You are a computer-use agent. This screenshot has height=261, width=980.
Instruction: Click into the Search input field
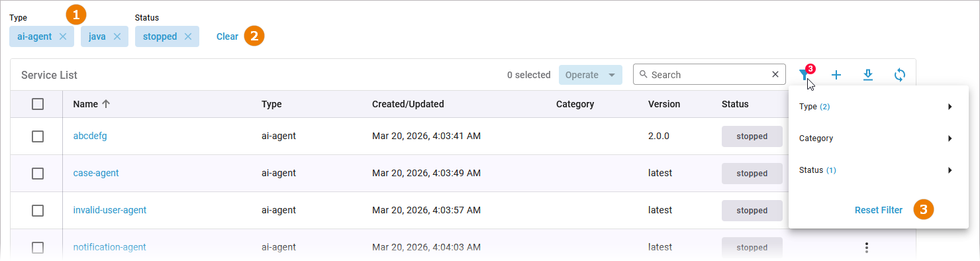(x=709, y=75)
